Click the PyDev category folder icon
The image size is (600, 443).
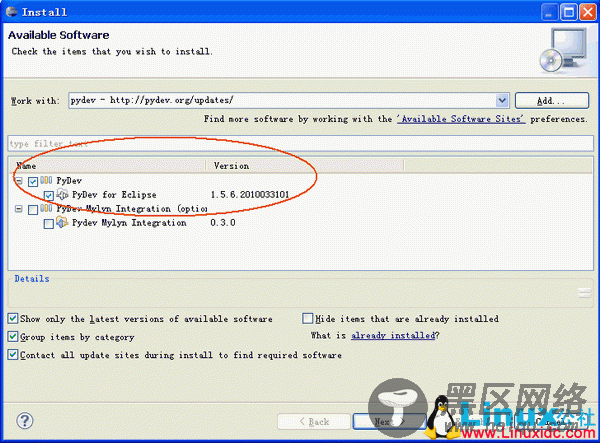(46, 180)
